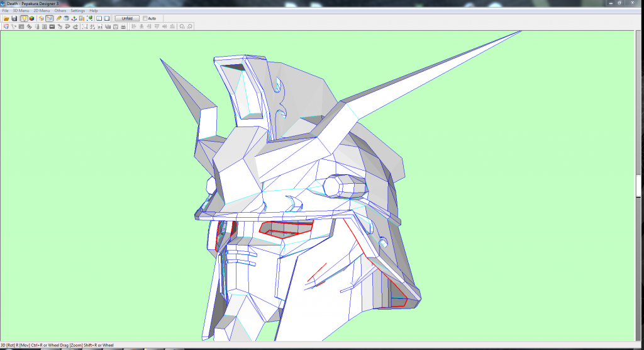The image size is (644, 350).
Task: Click the diagonal stripes icon in second toolbar
Action: pos(29,26)
